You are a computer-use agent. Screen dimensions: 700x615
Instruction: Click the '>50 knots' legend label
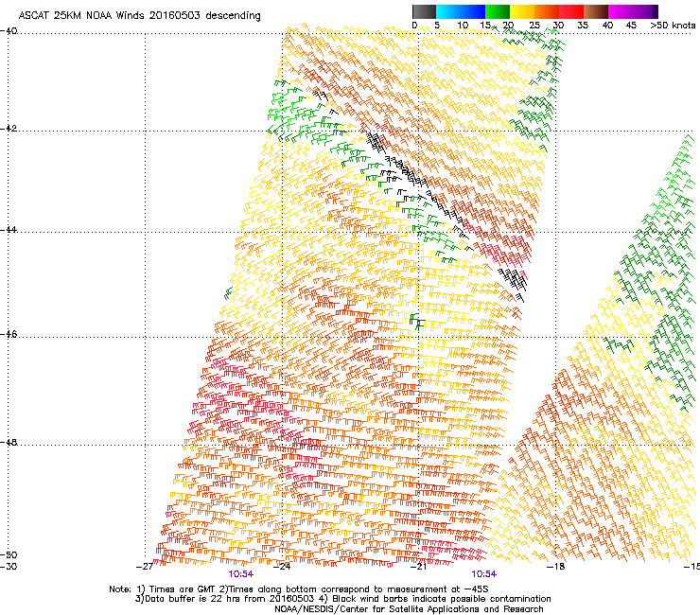coord(673,26)
